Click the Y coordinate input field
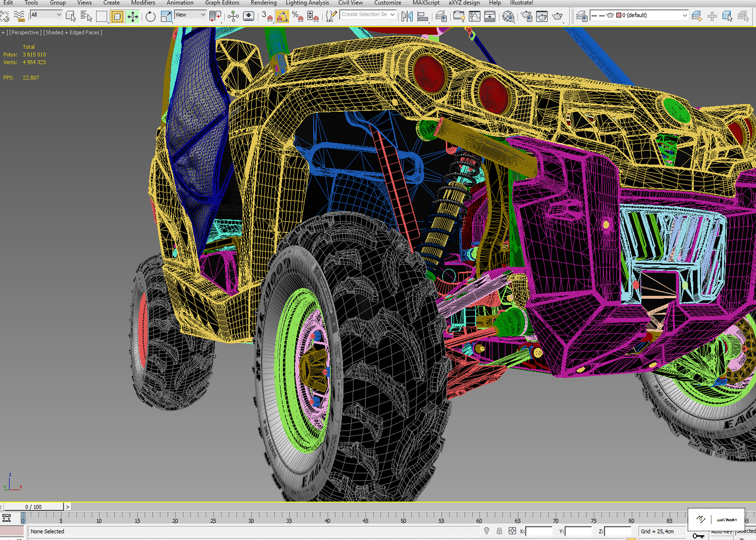Image resolution: width=756 pixels, height=540 pixels. point(578,531)
